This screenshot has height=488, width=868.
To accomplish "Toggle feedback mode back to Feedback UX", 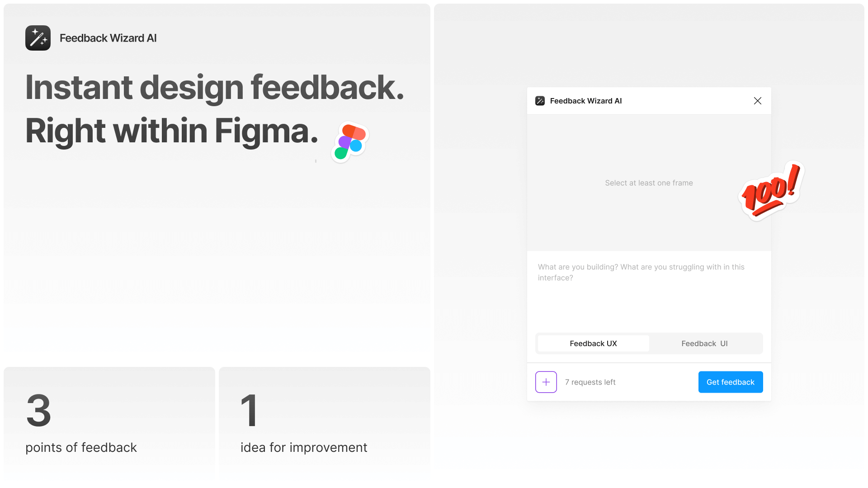I will coord(593,343).
